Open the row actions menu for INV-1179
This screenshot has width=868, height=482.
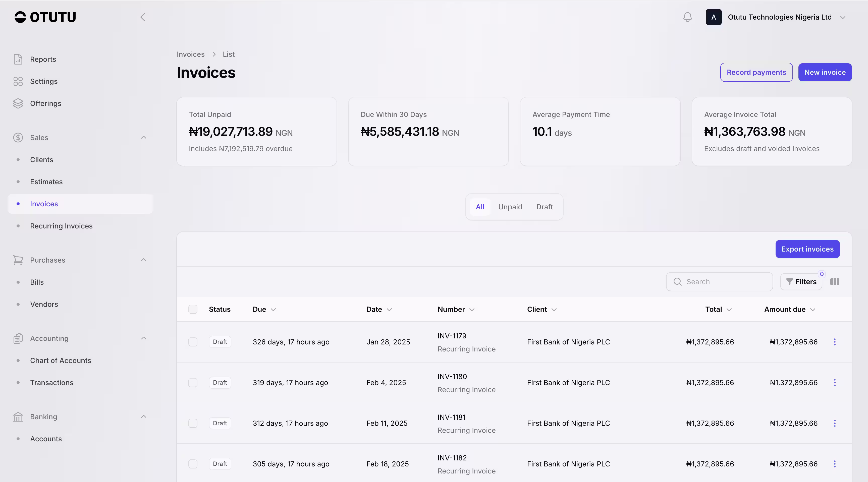point(835,342)
